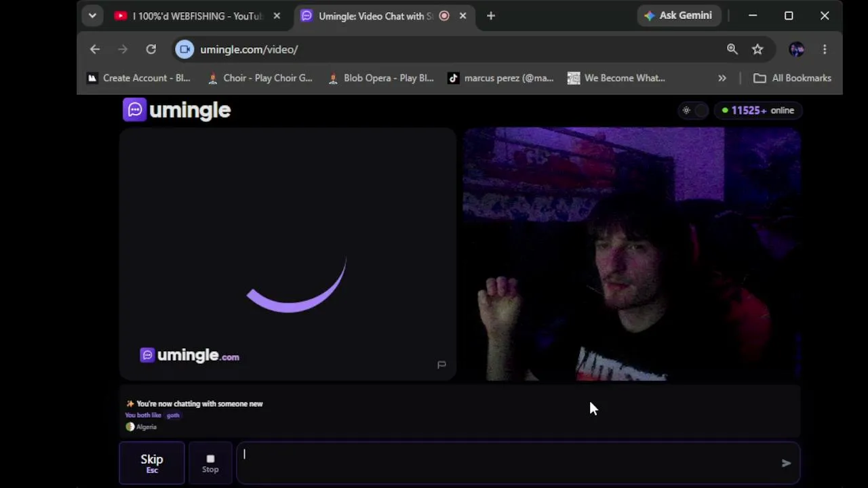Image resolution: width=868 pixels, height=488 pixels.
Task: Click the goth shared interest tag
Action: [173, 415]
